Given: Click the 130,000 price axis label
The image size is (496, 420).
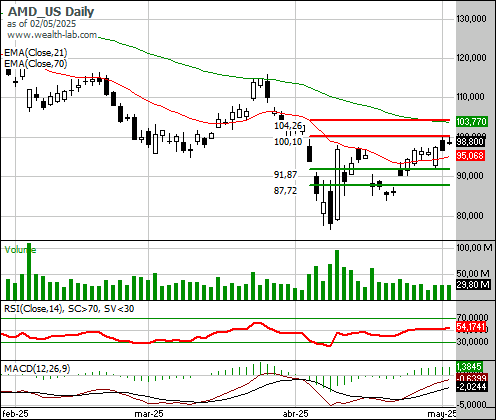Looking at the screenshot, I should pos(471,19).
